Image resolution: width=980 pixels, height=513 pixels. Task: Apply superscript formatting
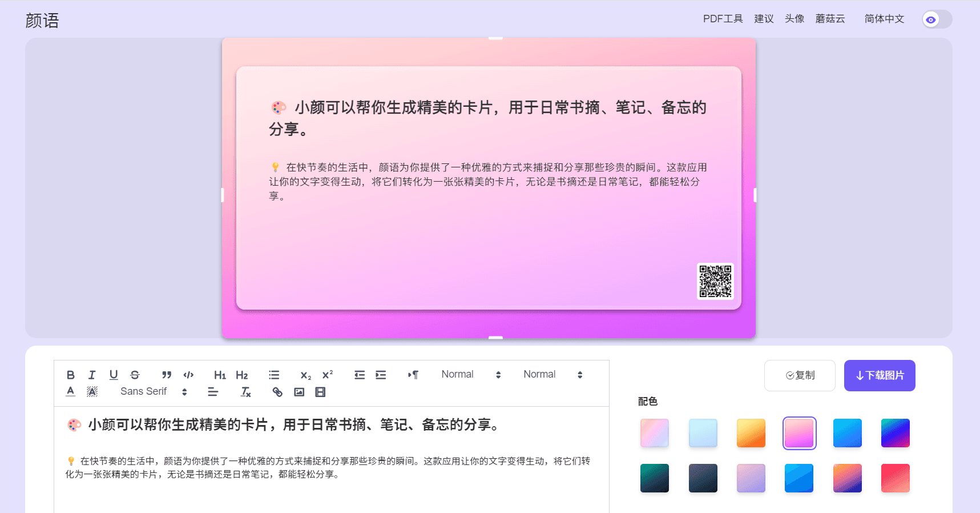pyautogui.click(x=328, y=375)
